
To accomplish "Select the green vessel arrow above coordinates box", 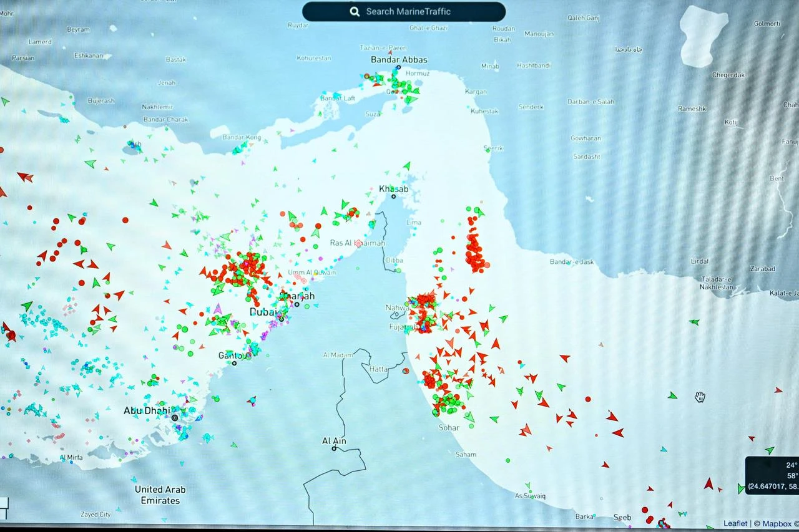I will tap(770, 450).
